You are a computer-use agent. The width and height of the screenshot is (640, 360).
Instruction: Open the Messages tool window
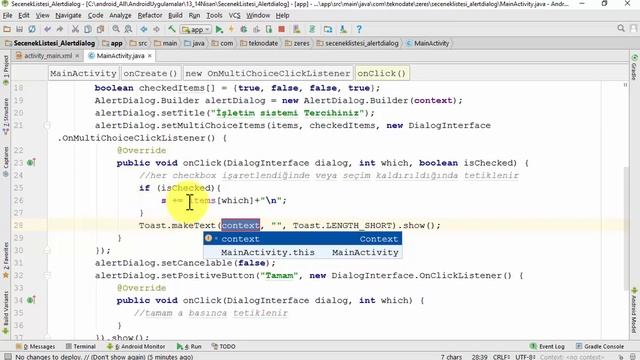[x=36, y=347]
